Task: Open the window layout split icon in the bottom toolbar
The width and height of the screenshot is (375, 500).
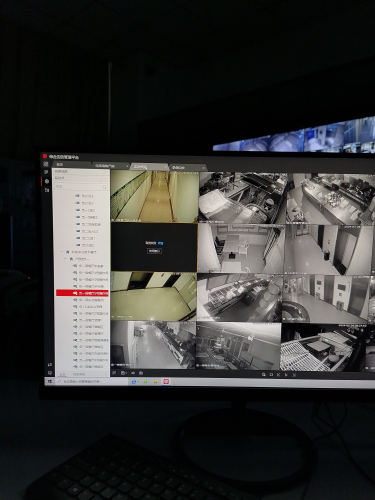Action: pos(124,373)
